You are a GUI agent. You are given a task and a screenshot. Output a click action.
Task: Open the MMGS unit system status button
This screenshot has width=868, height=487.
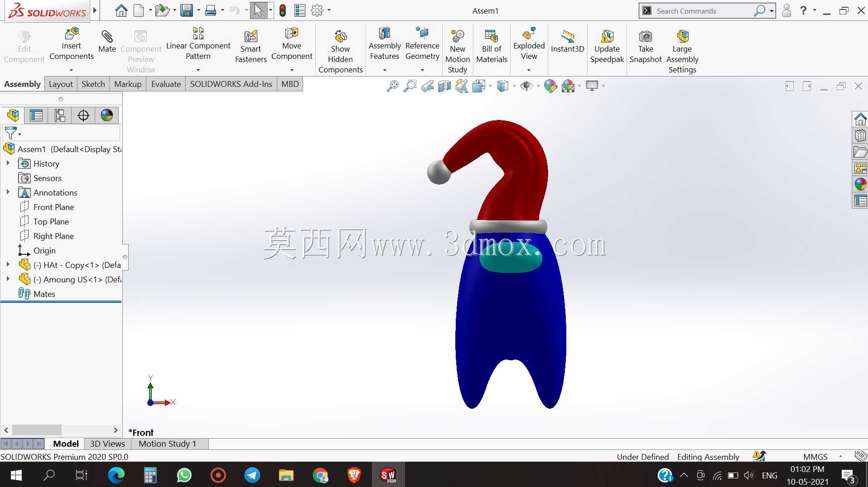point(815,457)
